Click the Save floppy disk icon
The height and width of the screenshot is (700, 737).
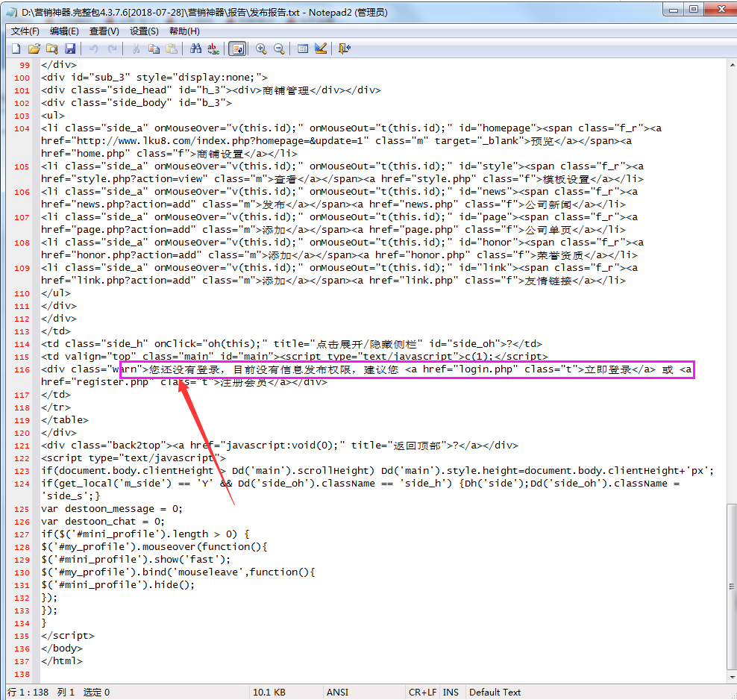click(x=70, y=49)
